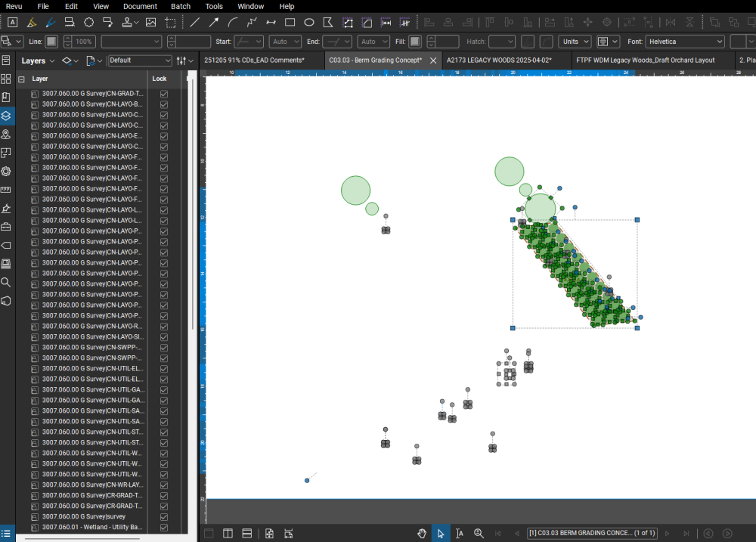
Task: Collapse the Layer tree header expander
Action: (x=21, y=79)
